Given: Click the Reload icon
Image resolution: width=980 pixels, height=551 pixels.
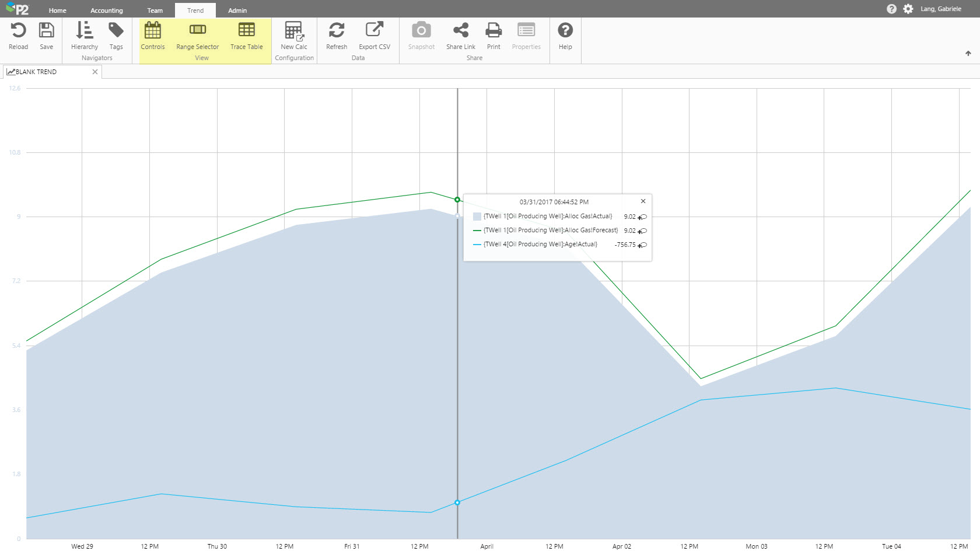Looking at the screenshot, I should pyautogui.click(x=18, y=30).
